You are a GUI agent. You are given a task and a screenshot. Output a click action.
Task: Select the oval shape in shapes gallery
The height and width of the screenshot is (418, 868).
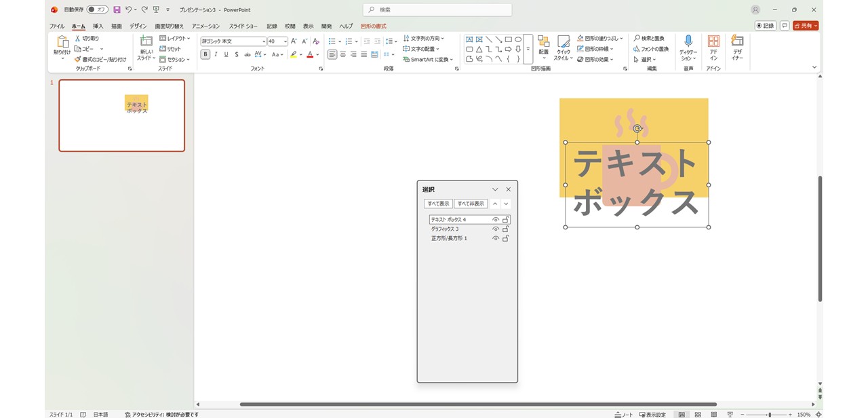(518, 39)
